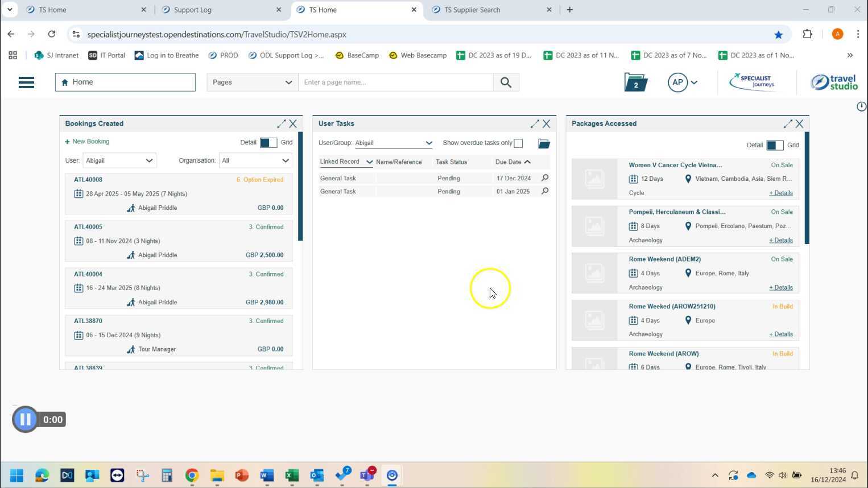Click the Enter a page name field
Viewport: 868px width, 488px height.
point(395,82)
